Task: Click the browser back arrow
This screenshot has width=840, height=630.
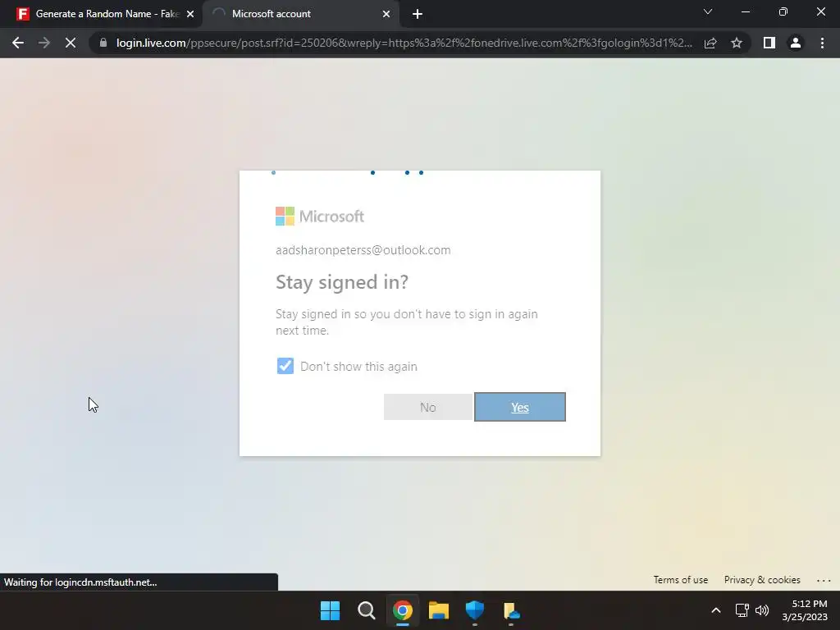Action: coord(18,43)
